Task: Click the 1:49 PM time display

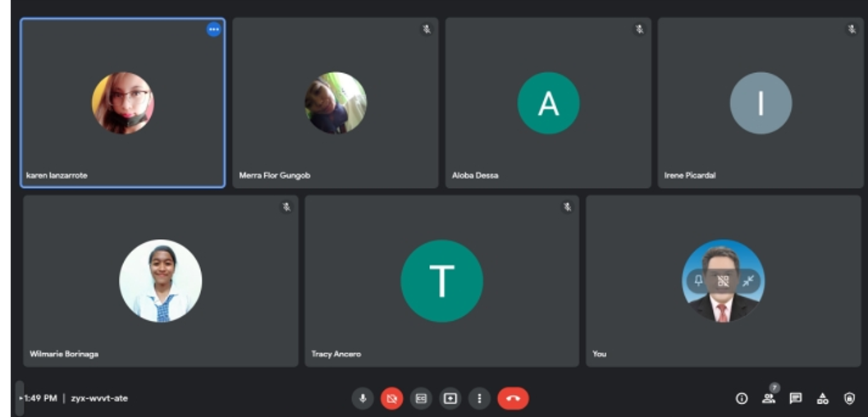Action: coord(40,398)
